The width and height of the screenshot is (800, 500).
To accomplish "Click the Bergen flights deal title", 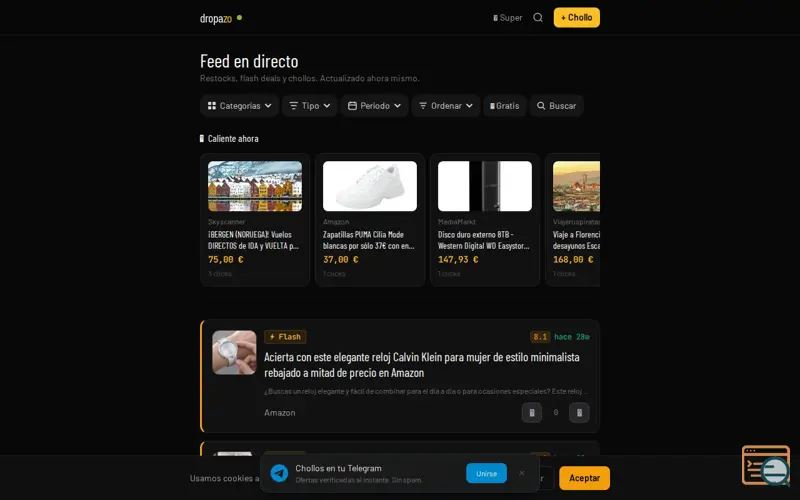I will pos(254,240).
